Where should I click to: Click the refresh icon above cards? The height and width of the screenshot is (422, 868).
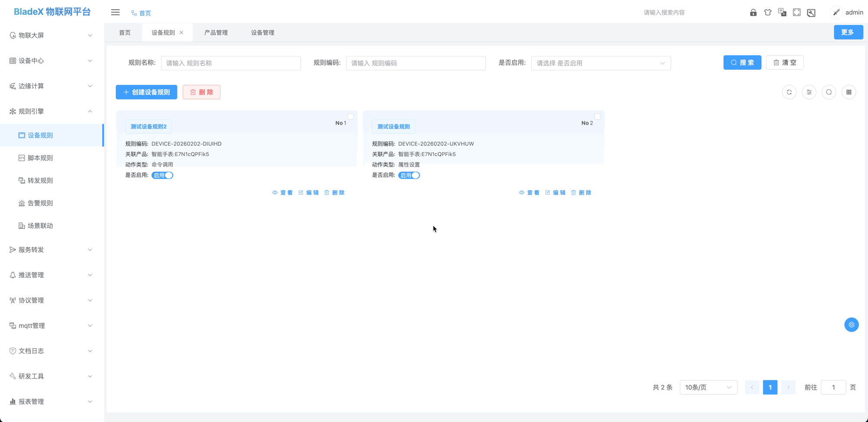click(x=789, y=92)
